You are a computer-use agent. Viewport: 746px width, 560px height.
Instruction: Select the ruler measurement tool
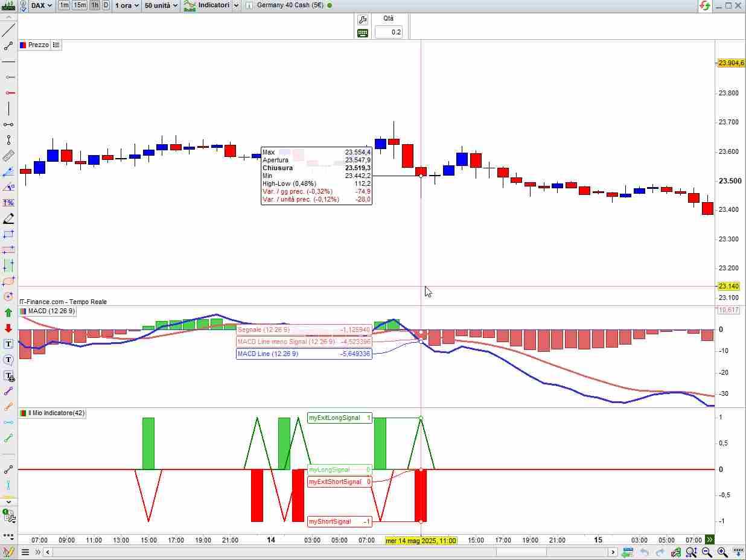pyautogui.click(x=8, y=156)
